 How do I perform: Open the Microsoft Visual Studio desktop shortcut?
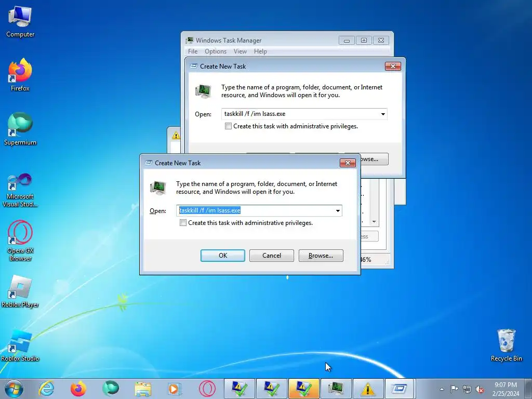pos(20,190)
